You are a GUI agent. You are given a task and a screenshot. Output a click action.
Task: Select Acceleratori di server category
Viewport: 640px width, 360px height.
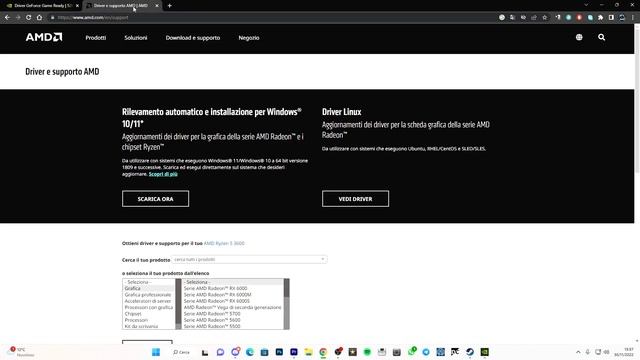coord(148,301)
